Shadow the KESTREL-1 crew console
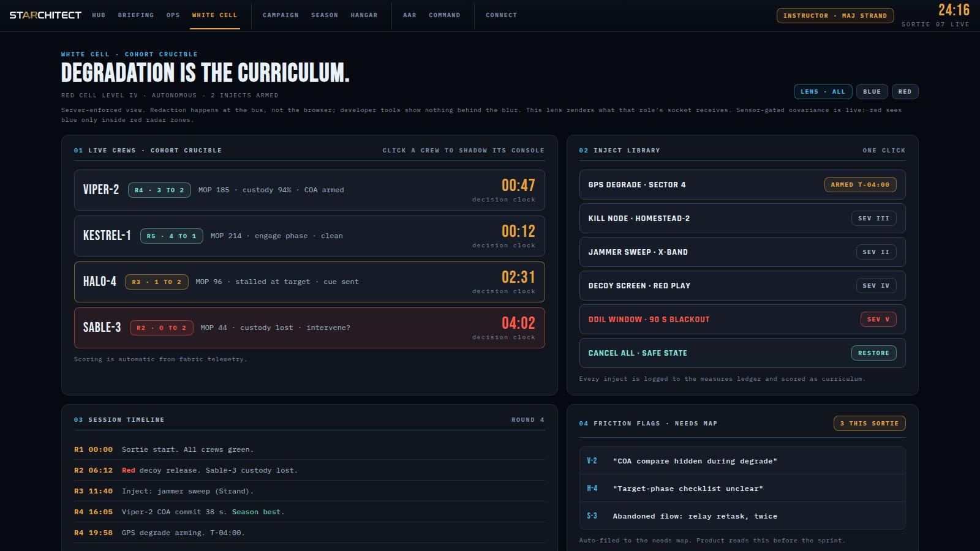Viewport: 980px width, 551px height. (309, 236)
